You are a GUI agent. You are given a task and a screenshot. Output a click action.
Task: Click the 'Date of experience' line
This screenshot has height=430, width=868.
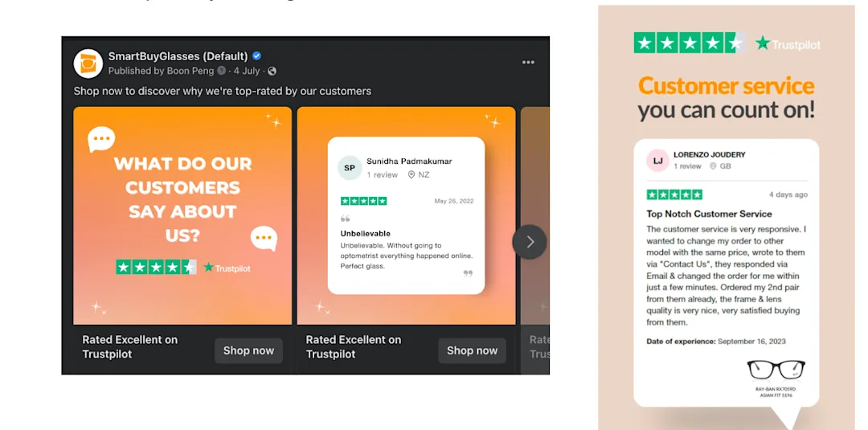pyautogui.click(x=716, y=342)
